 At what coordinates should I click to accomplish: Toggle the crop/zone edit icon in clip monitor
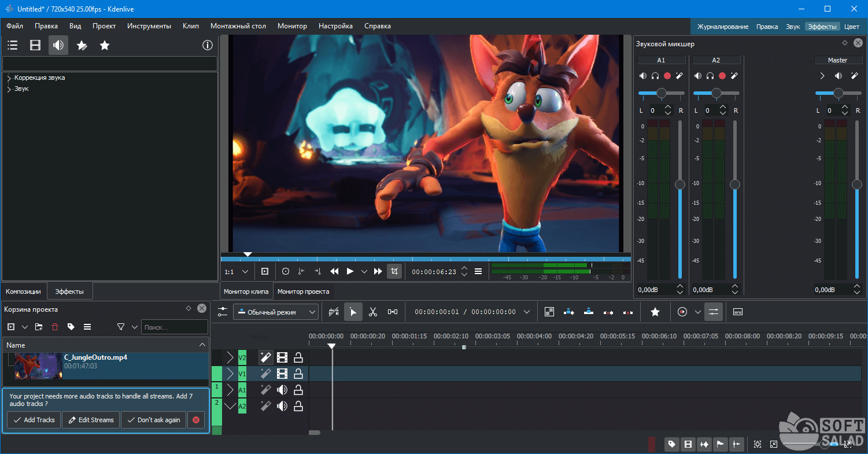[x=394, y=271]
